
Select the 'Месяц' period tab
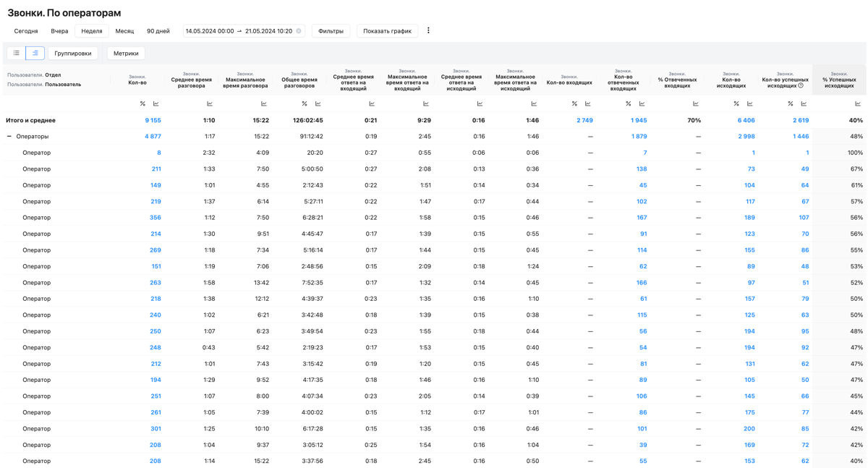[124, 31]
